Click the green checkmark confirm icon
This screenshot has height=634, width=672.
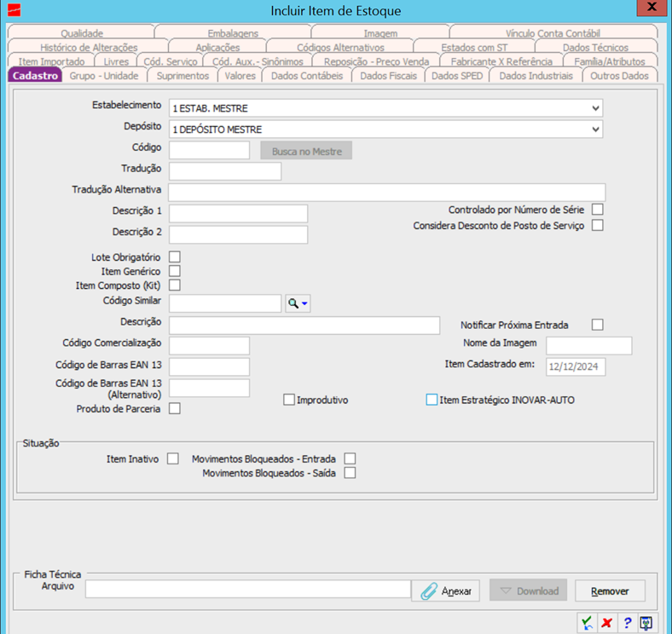(x=587, y=623)
